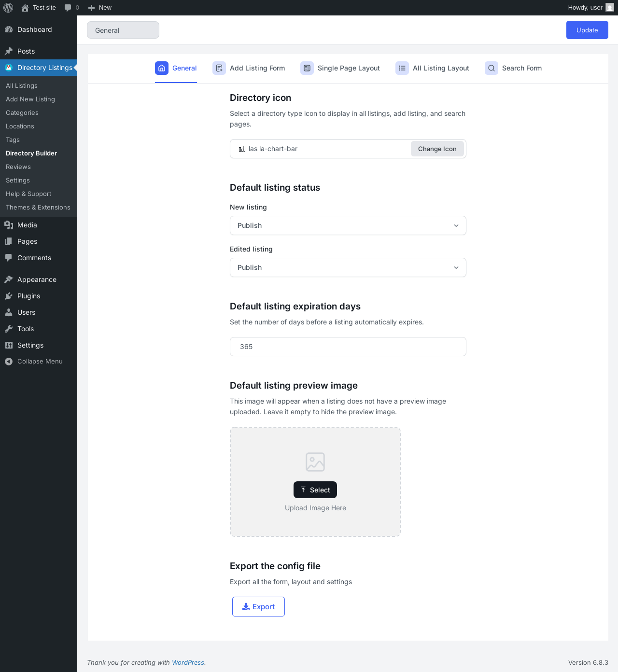Click the WordPress logo icon
The width and height of the screenshot is (618, 672).
8,8
